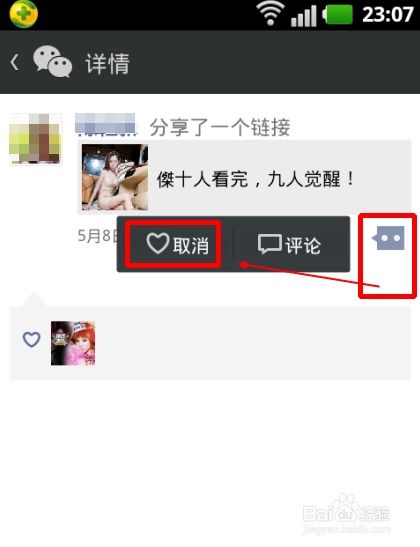Tap the WeChat logo in header
The height and width of the screenshot is (547, 420).
[52, 62]
